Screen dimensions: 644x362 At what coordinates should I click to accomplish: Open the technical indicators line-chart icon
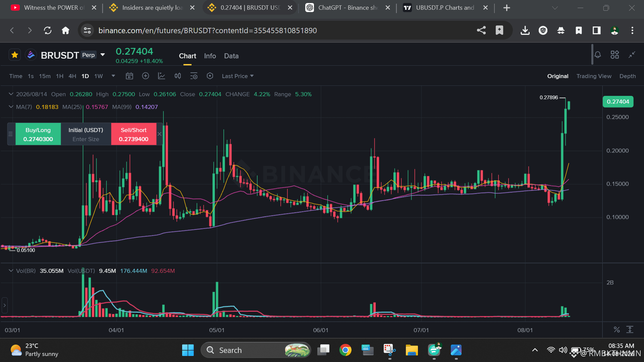pos(162,76)
